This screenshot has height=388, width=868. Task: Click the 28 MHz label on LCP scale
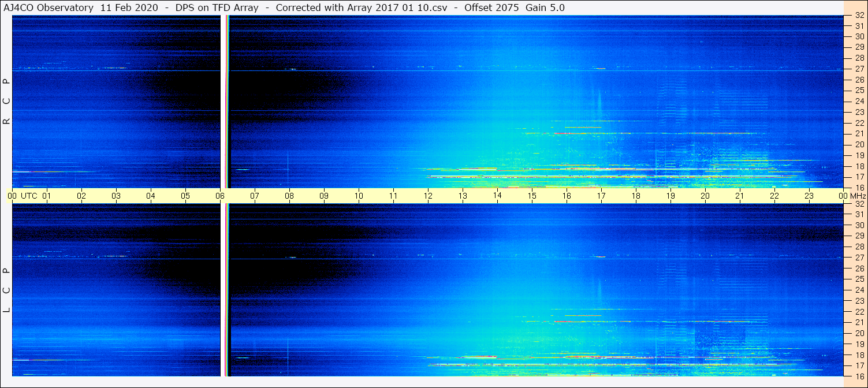[x=859, y=247]
